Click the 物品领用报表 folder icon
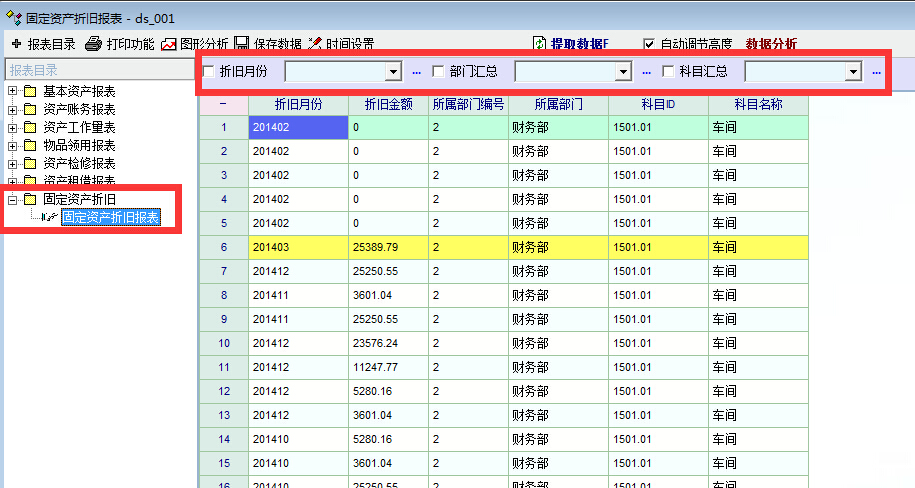Screen dimensions: 915x488 (x=30, y=146)
